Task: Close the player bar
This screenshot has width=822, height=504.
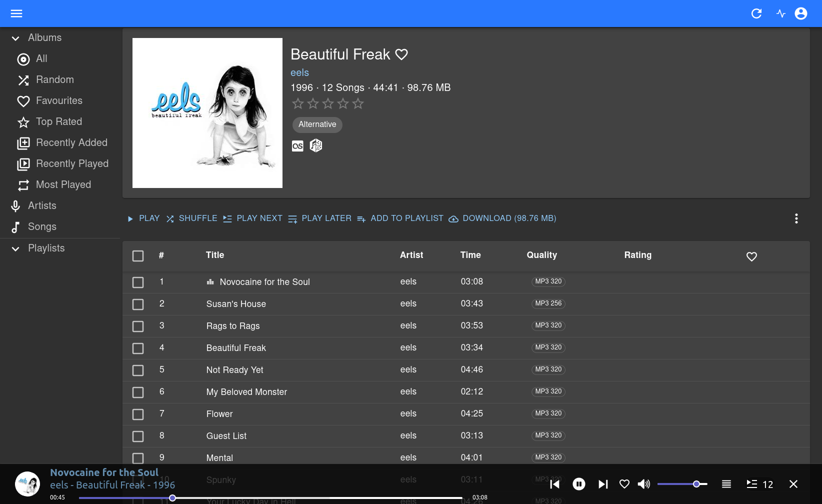Action: click(793, 484)
